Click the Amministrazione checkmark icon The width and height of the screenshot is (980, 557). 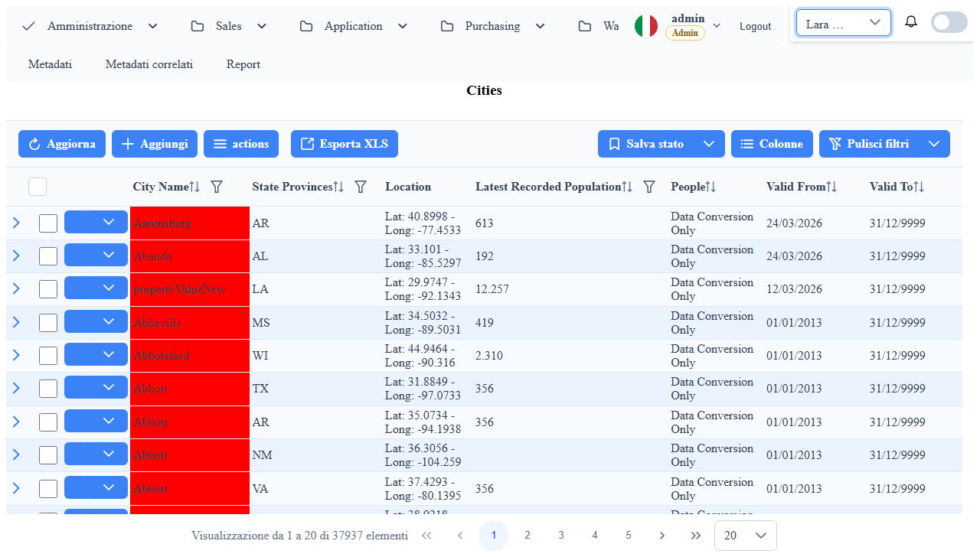(x=29, y=26)
